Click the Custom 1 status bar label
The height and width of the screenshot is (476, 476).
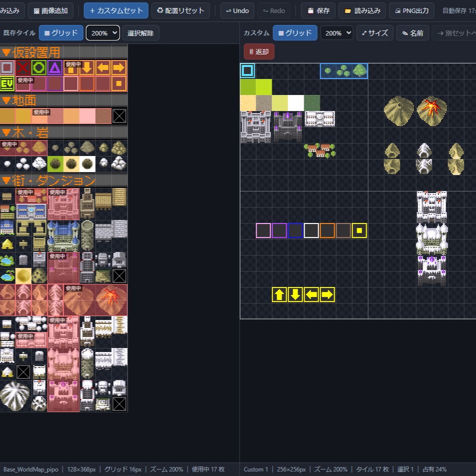click(256, 469)
